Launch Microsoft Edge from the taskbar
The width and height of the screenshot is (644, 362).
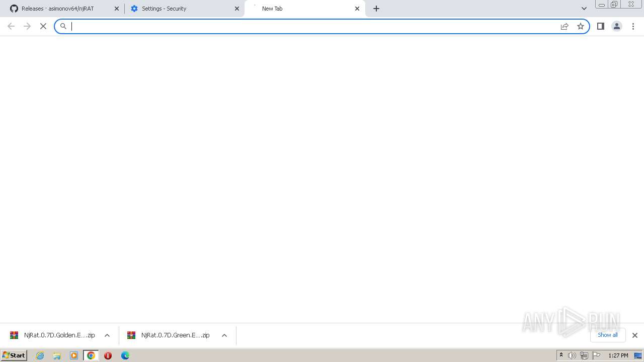(125, 355)
